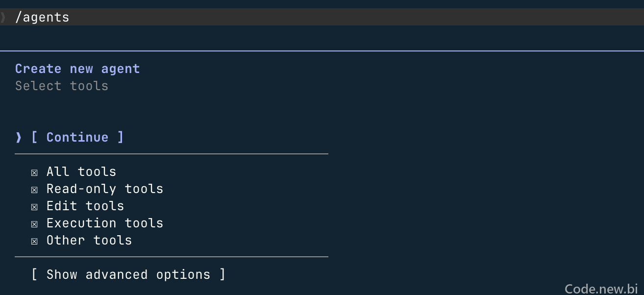The image size is (644, 295).
Task: Click the selection arrow beside Continue
Action: click(19, 137)
